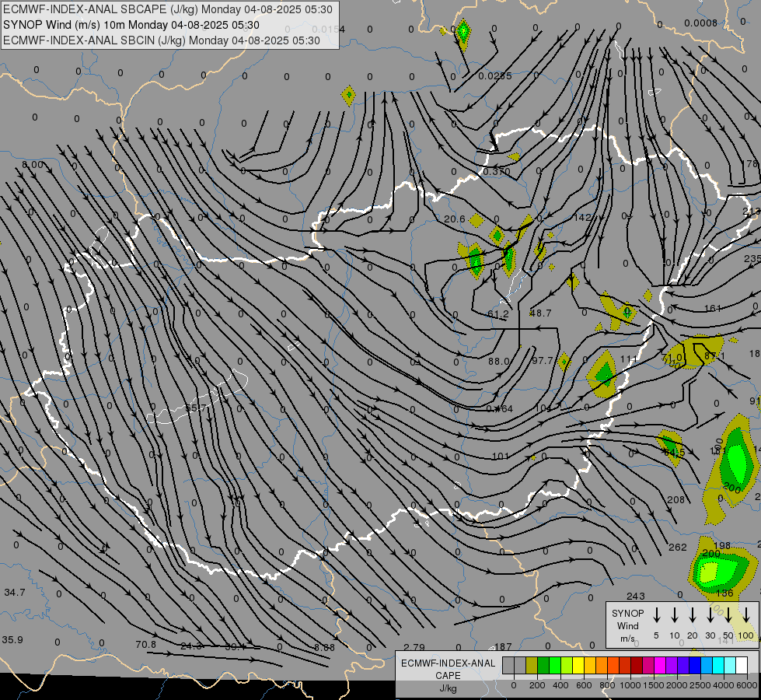The width and height of the screenshot is (761, 700).
Task: Click the 2.79 value on the map
Action: (414, 647)
